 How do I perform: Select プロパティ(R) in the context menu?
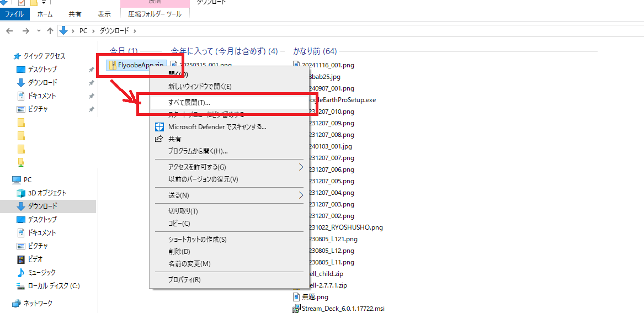point(184,280)
